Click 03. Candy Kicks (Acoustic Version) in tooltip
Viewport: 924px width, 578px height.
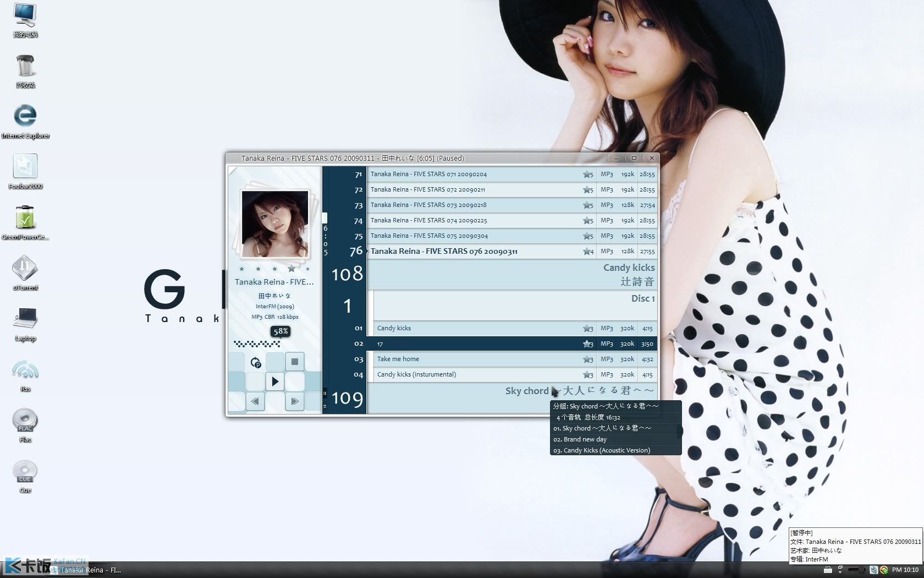point(602,450)
